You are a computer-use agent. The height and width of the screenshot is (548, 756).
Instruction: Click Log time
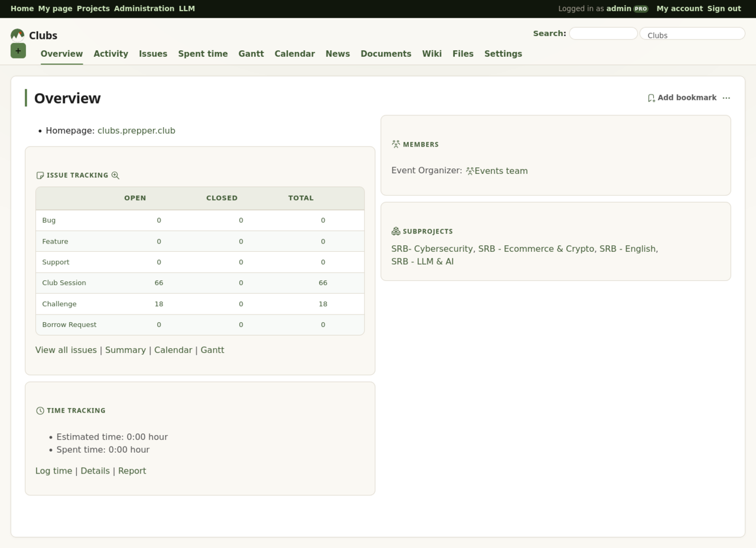(54, 471)
